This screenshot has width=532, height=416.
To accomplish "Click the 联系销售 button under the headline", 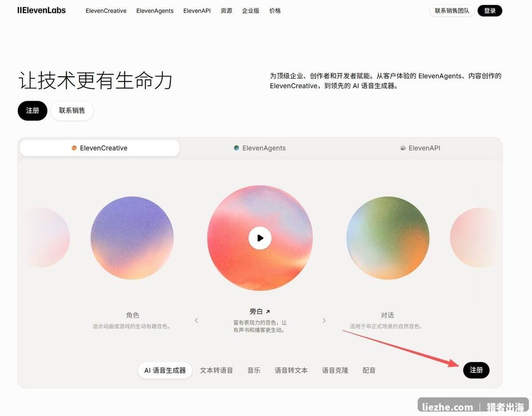I will (72, 110).
